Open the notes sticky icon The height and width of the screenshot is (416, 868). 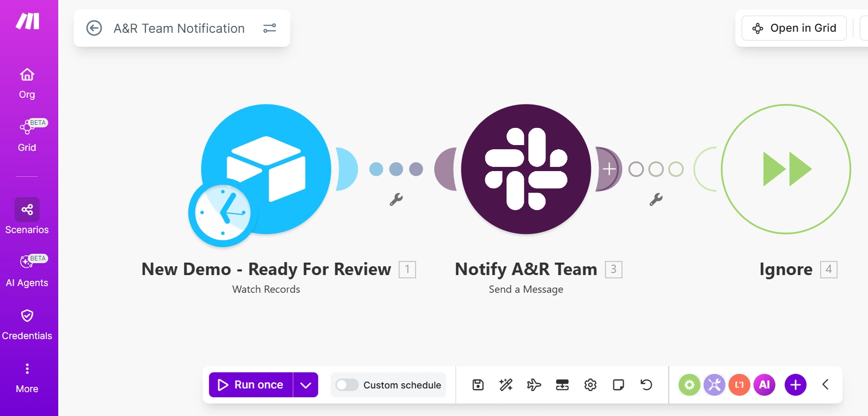618,385
